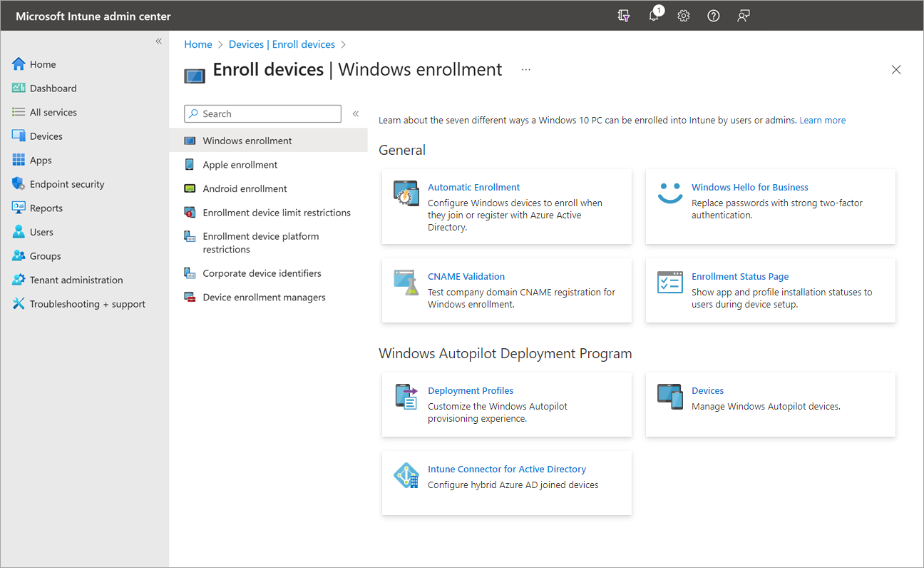
Task: Open Device enrollment managers
Action: 268,298
